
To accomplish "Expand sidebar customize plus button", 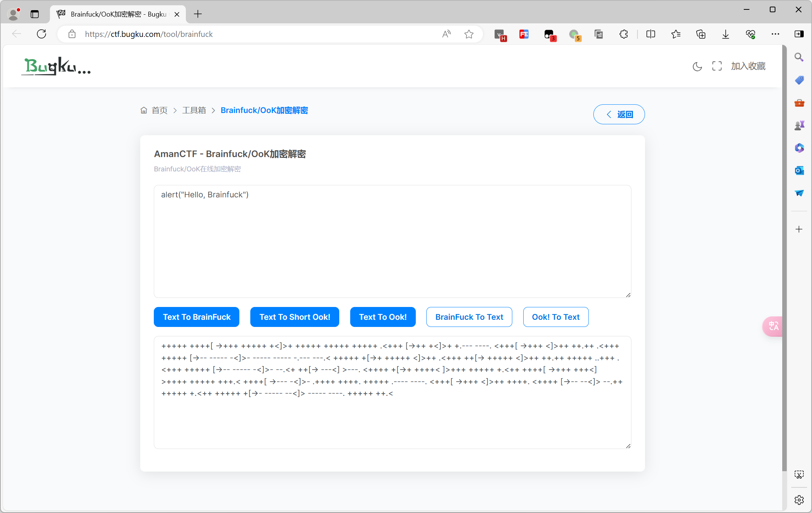I will tap(799, 229).
